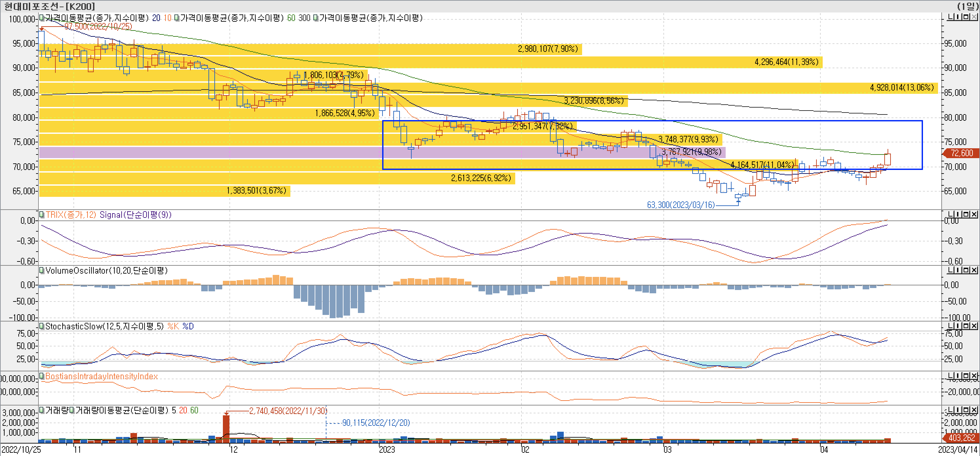Toggle the StochasticSlow legend square
Viewport: 980px width, 456px height.
(x=42, y=326)
